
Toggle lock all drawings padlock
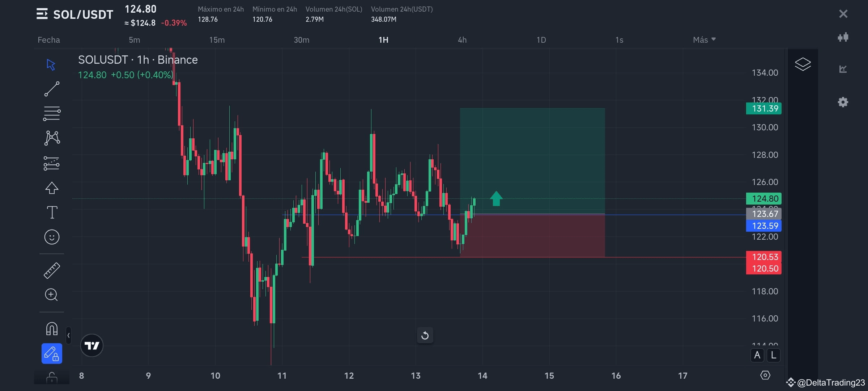point(52,378)
